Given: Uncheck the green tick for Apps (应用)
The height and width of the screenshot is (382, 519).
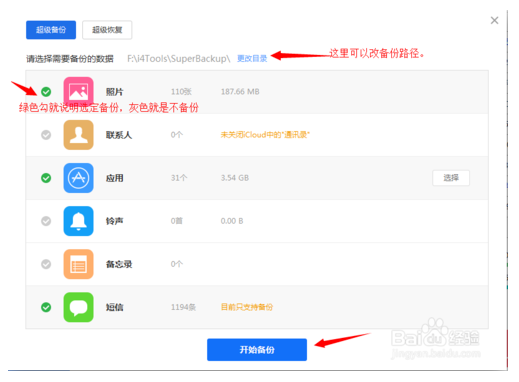Looking at the screenshot, I should tap(46, 178).
